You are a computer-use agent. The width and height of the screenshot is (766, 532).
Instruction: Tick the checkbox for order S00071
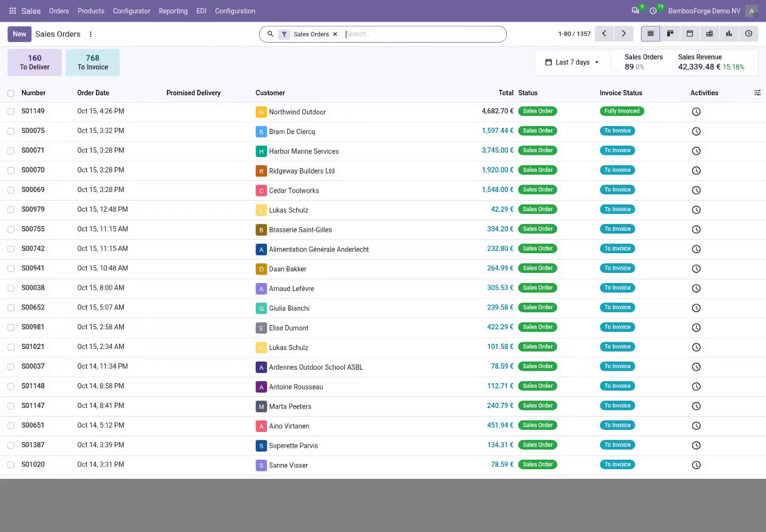pos(11,151)
